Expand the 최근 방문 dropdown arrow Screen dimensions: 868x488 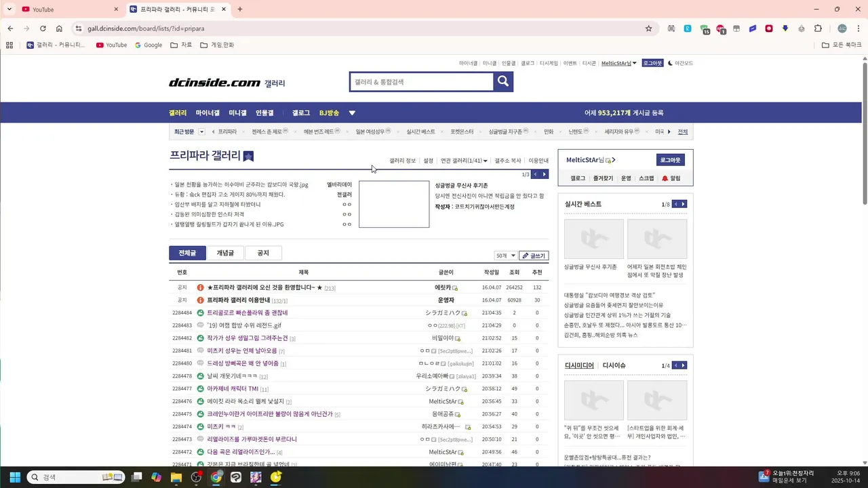201,131
